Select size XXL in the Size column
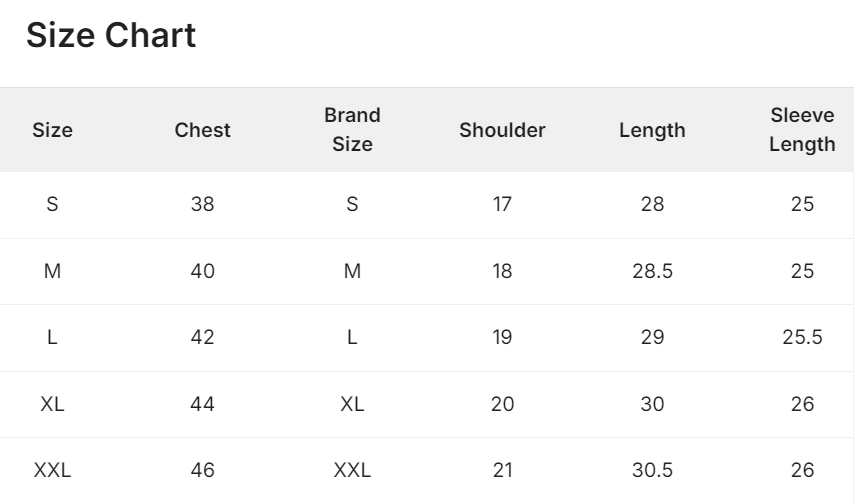Viewport: 854px width, 503px height. 52,470
